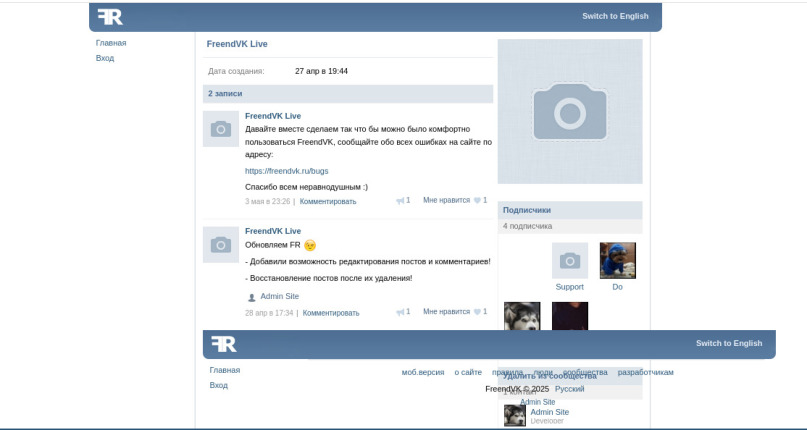Screen dimensions: 807x430
Task: Click the repost megaphone icon on the 3 мая post
Action: point(400,201)
